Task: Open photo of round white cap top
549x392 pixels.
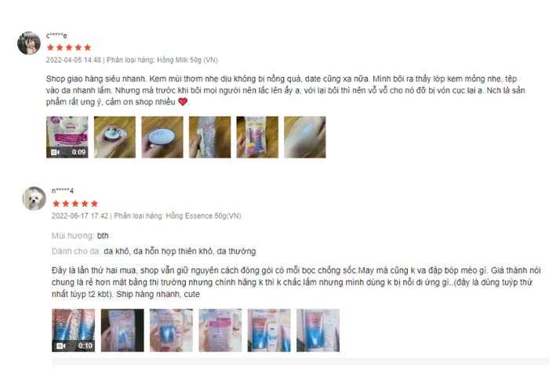Action: point(162,137)
